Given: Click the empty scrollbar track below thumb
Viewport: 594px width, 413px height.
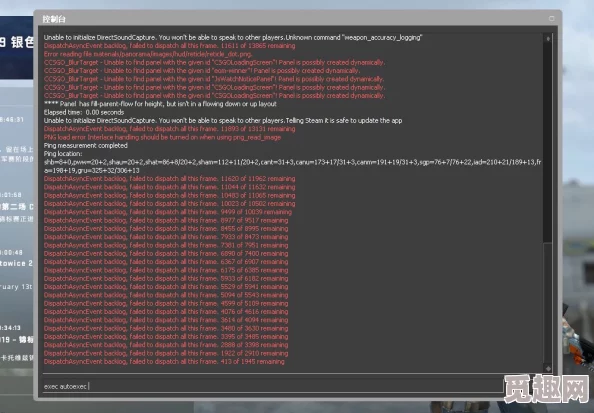Looking at the screenshot, I should pos(548,303).
